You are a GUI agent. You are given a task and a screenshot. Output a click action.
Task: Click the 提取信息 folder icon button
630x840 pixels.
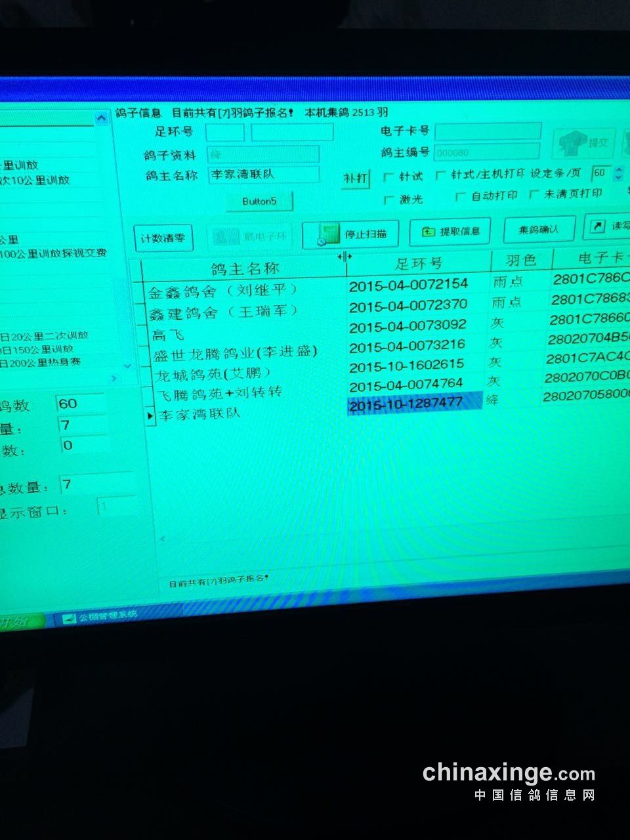(429, 232)
